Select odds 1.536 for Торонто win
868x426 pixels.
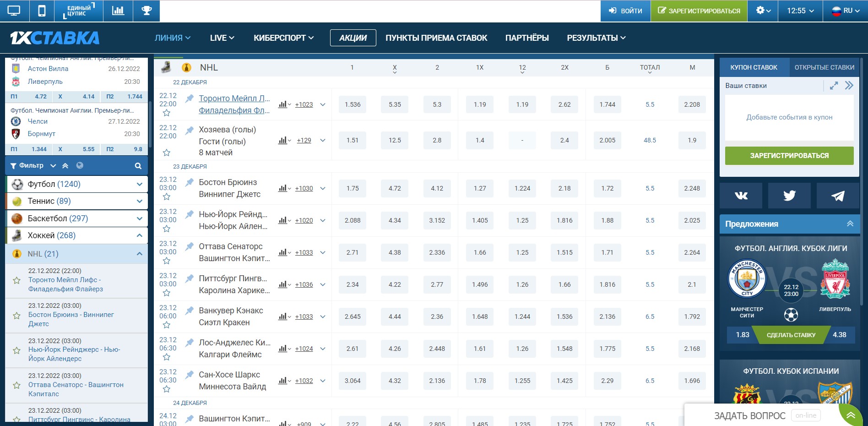click(x=353, y=104)
